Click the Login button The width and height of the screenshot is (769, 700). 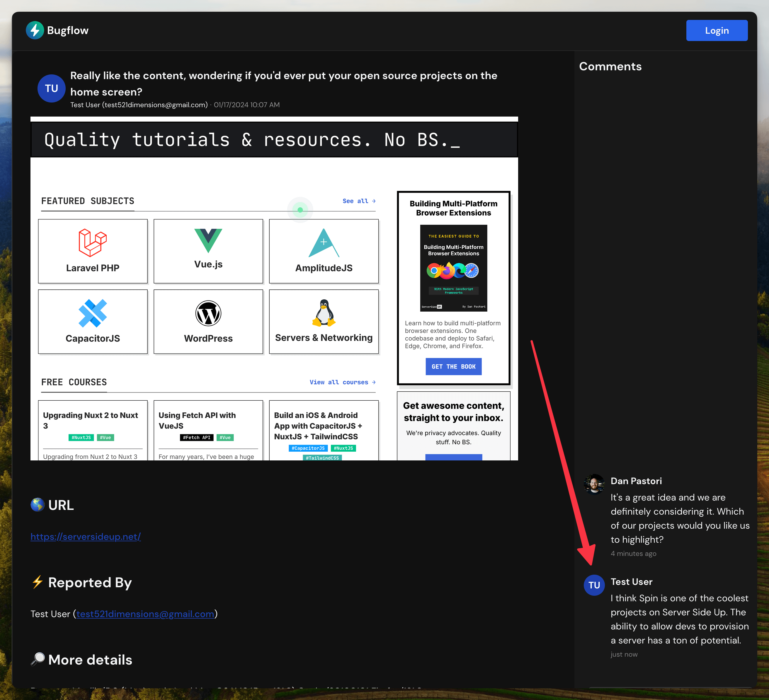tap(717, 30)
